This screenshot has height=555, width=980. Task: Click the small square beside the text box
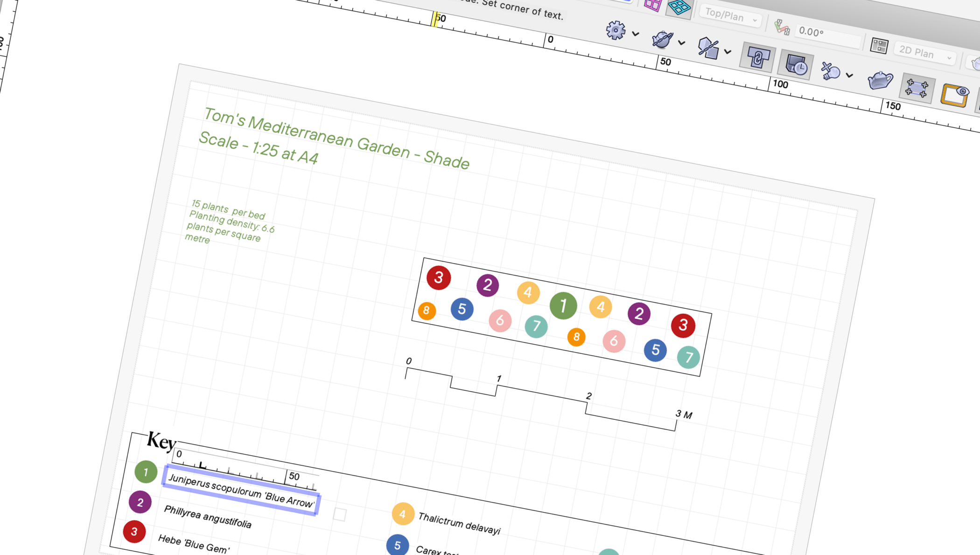(x=340, y=514)
